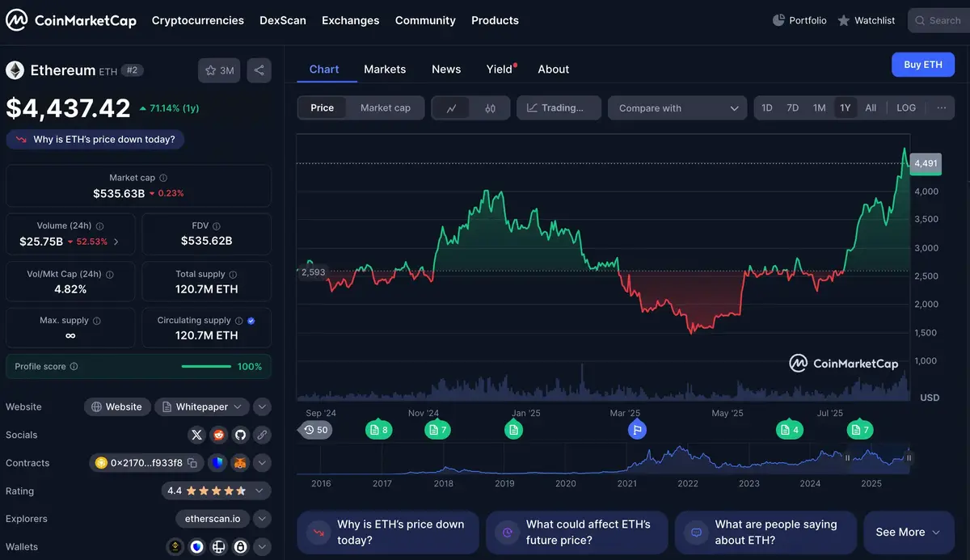The height and width of the screenshot is (560, 970).
Task: Switch chart from Price to Market cap
Action: [386, 107]
